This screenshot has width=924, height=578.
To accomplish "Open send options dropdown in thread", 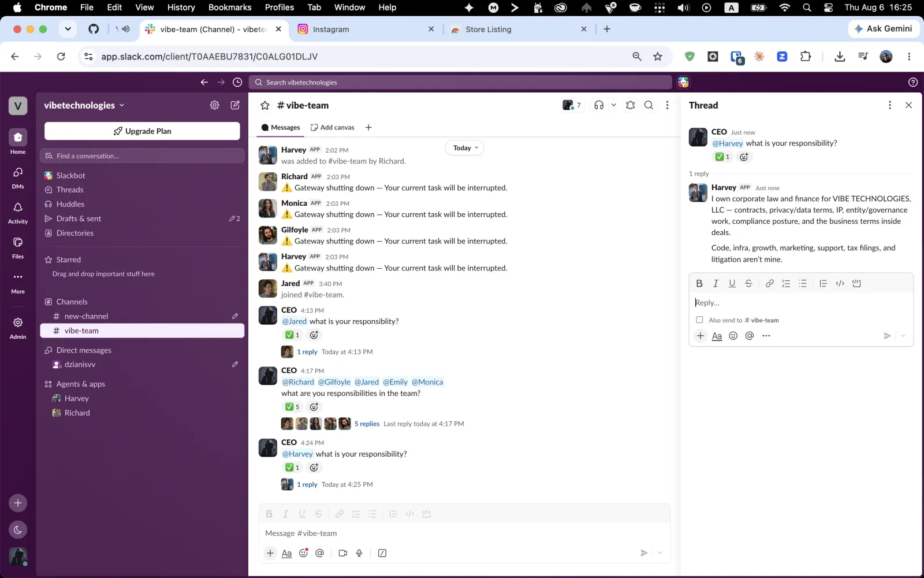I will pyautogui.click(x=903, y=336).
